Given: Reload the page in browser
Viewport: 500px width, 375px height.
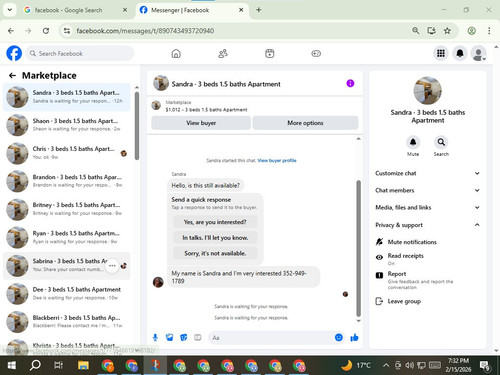Looking at the screenshot, I should (x=46, y=31).
